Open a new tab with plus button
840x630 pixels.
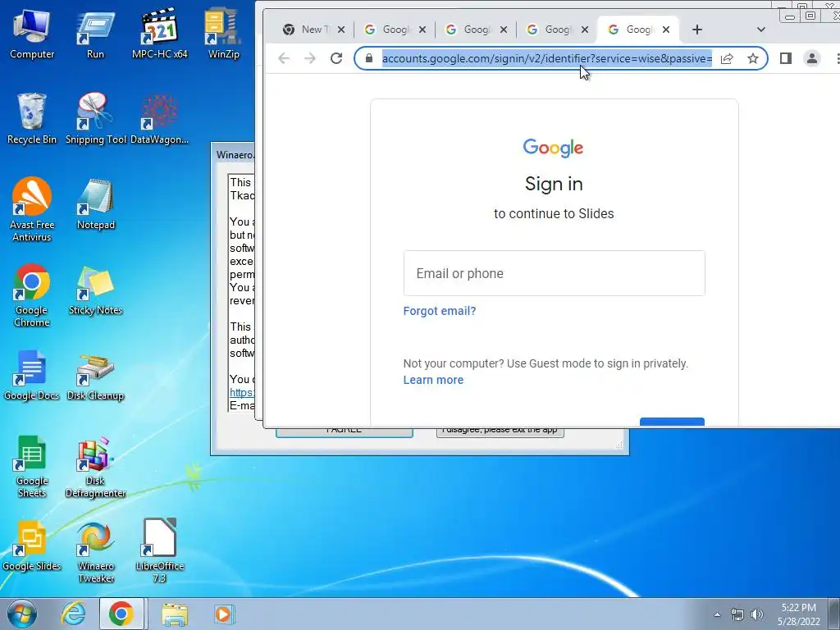pos(697,30)
